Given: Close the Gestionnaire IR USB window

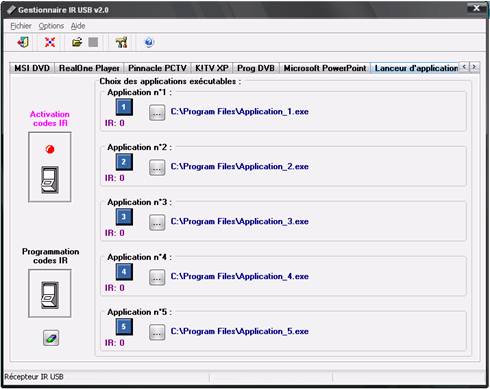Looking at the screenshot, I should 477,8.
